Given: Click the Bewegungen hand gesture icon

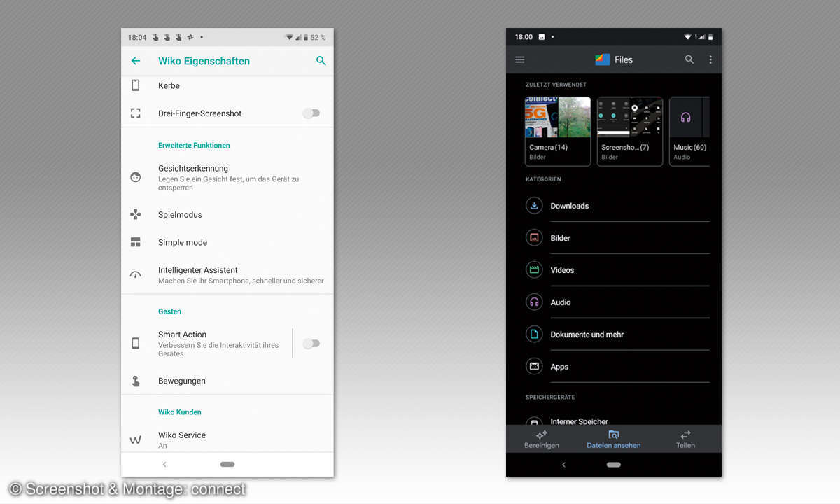Looking at the screenshot, I should coord(136,381).
